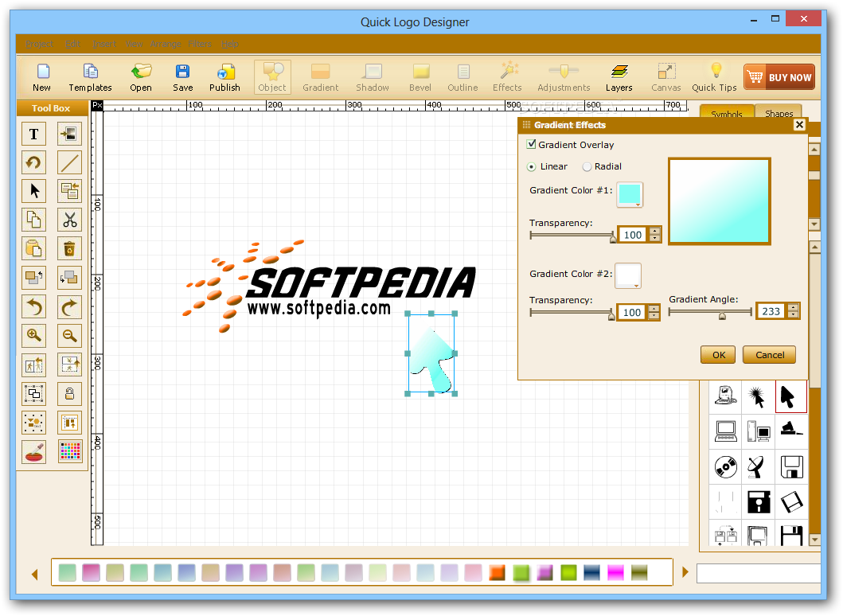Open the Edit menu
This screenshot has width=843, height=616.
[x=72, y=44]
